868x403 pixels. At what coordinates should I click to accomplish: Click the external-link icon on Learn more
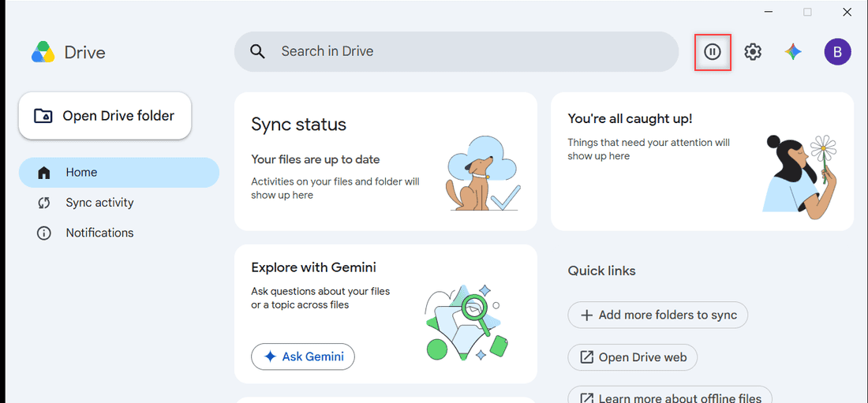pos(586,398)
